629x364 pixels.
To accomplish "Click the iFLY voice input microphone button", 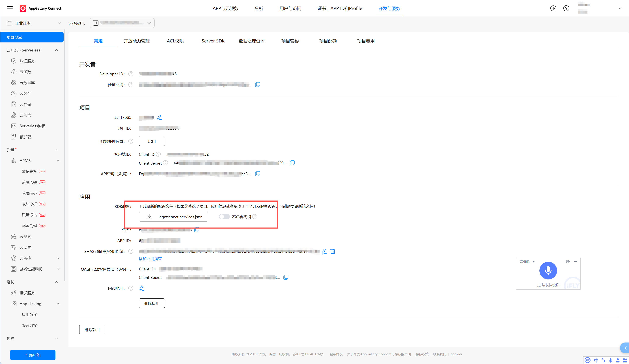I will [x=548, y=270].
